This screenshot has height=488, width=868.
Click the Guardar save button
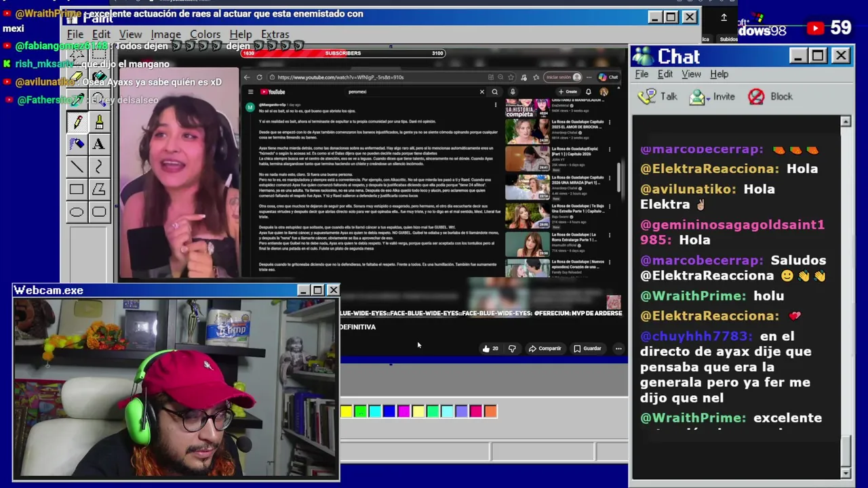(587, 348)
